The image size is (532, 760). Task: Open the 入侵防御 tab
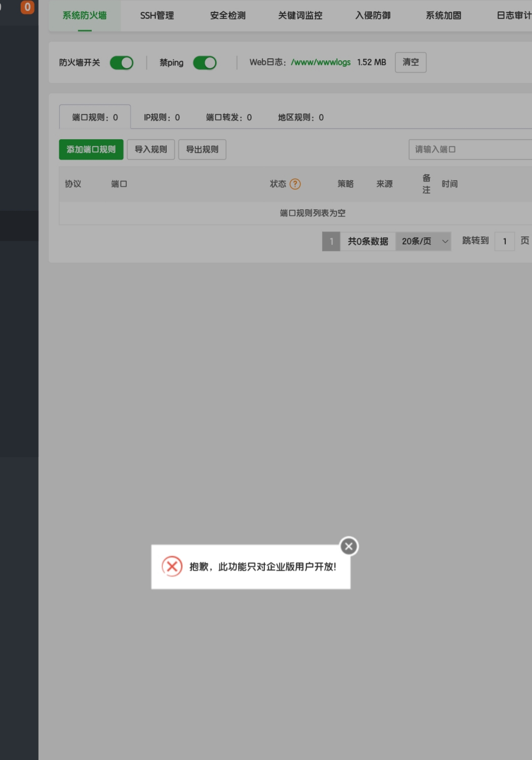[x=372, y=15]
